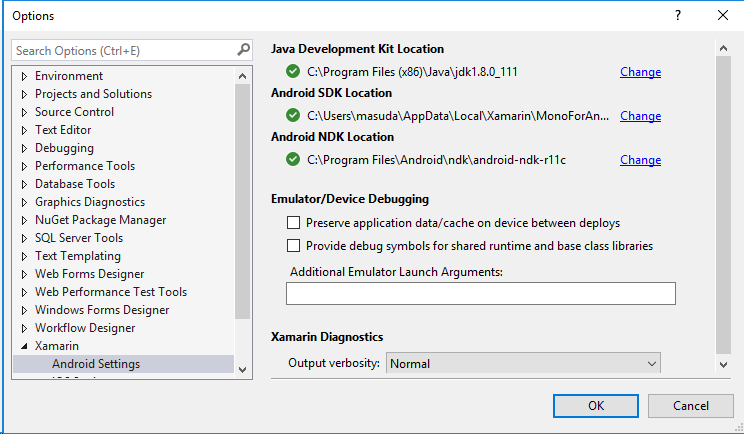Click the green checkmark beside JDK location
The height and width of the screenshot is (434, 744).
click(x=293, y=71)
